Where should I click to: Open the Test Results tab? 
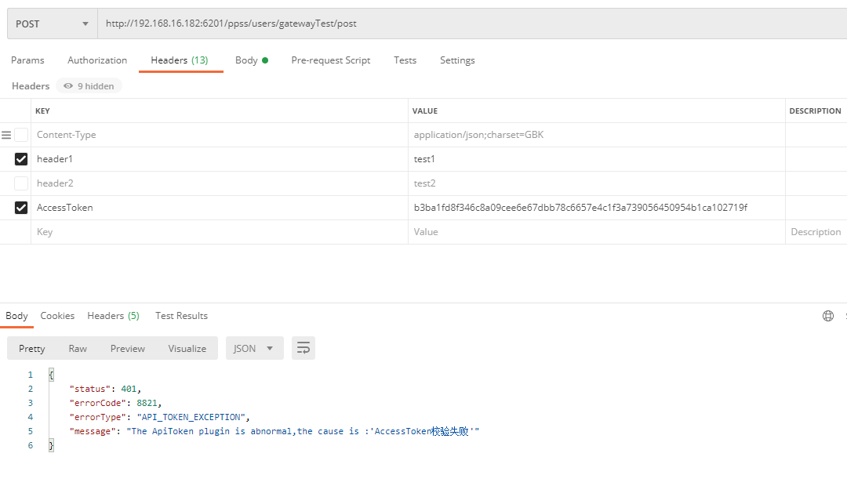point(181,316)
